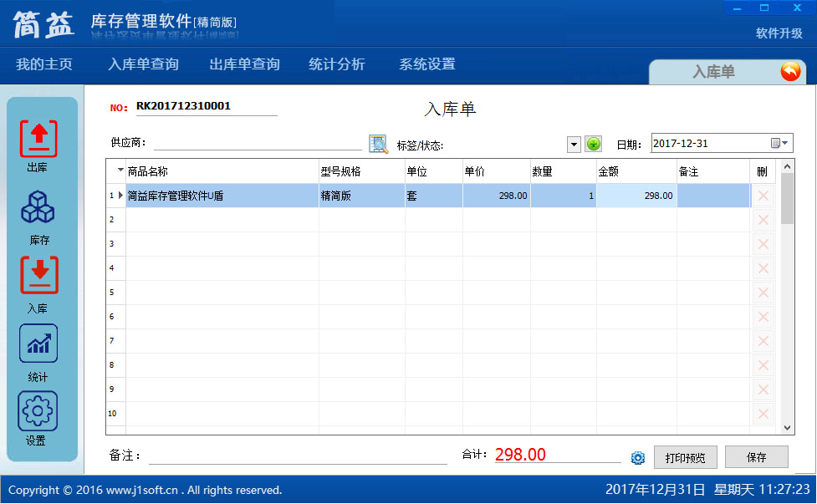Click the supplier search magnifier icon

point(379,144)
